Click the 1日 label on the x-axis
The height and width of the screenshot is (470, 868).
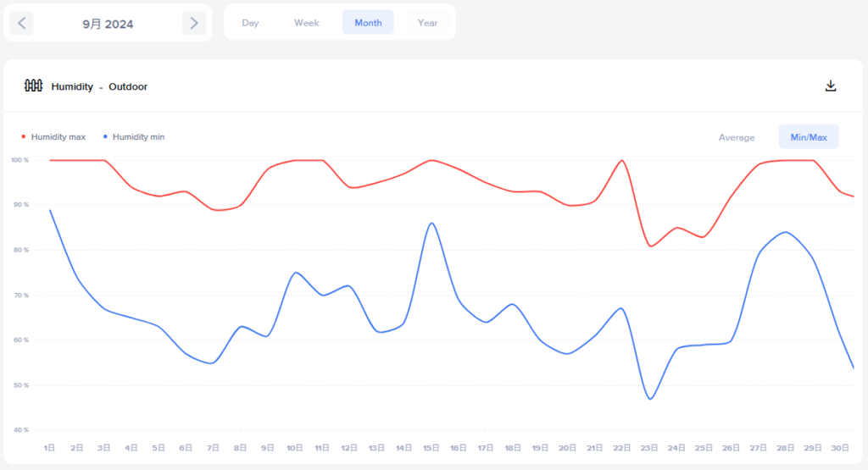tap(49, 447)
